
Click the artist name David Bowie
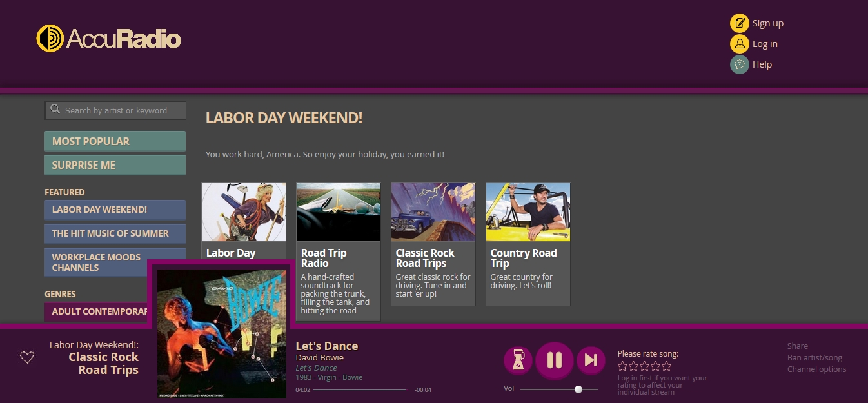coord(320,358)
